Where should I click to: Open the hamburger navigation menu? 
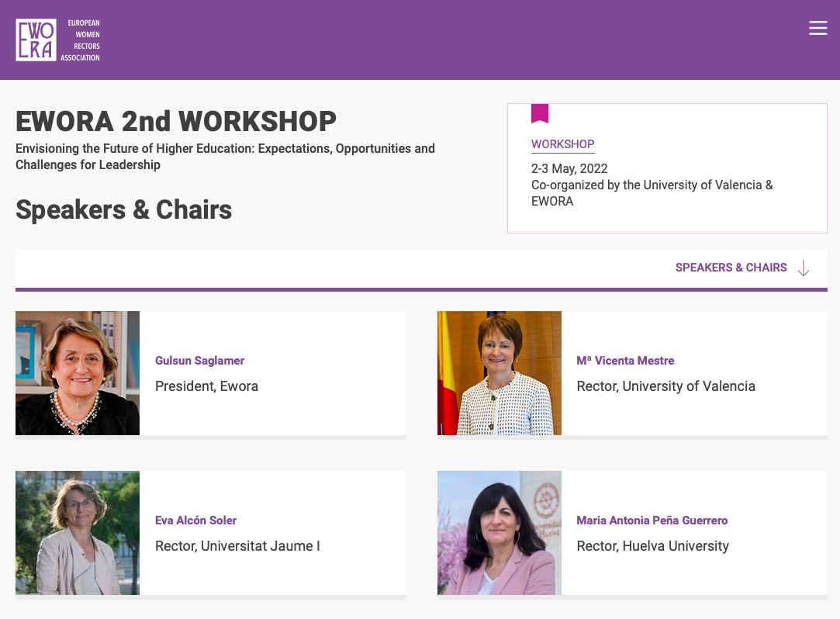[x=818, y=28]
